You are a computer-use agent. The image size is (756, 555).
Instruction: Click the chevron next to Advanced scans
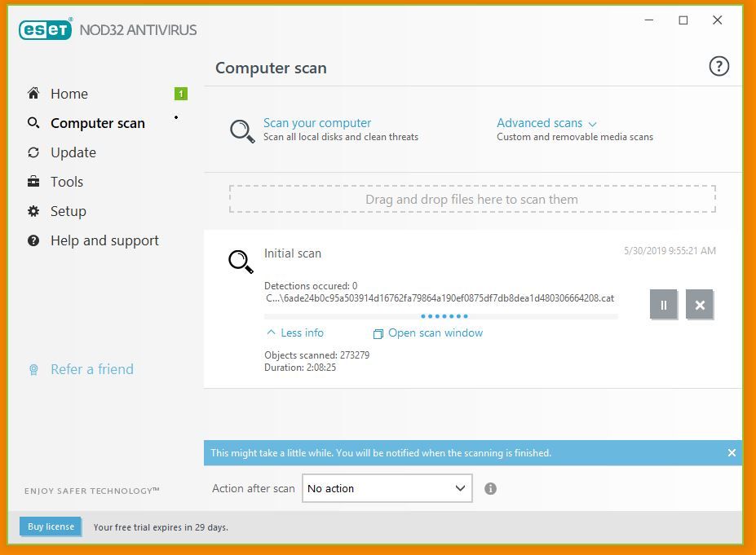click(593, 125)
